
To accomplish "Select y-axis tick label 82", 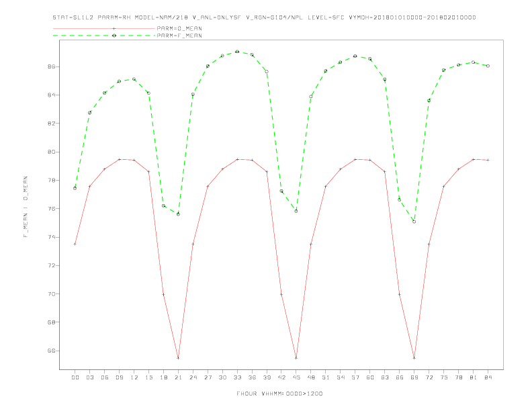I will [52, 124].
